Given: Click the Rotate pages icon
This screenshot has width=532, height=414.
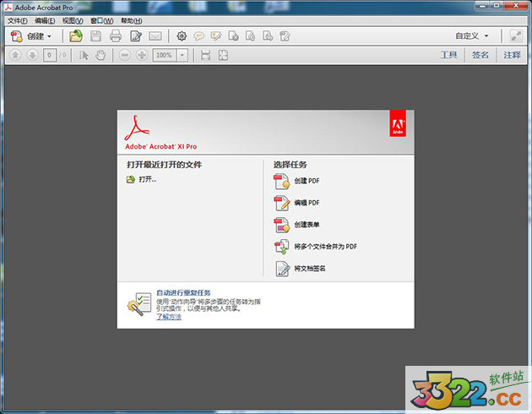Looking at the screenshot, I should tap(251, 36).
